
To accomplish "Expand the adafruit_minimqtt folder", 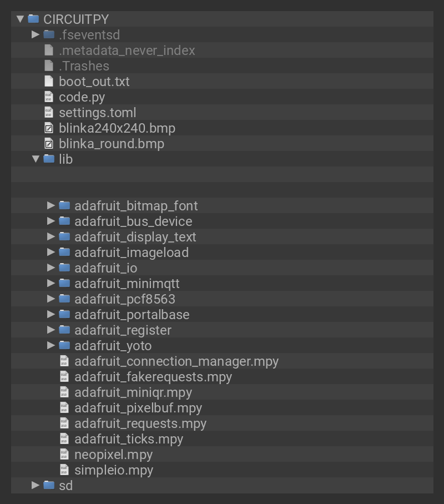I will point(51,283).
